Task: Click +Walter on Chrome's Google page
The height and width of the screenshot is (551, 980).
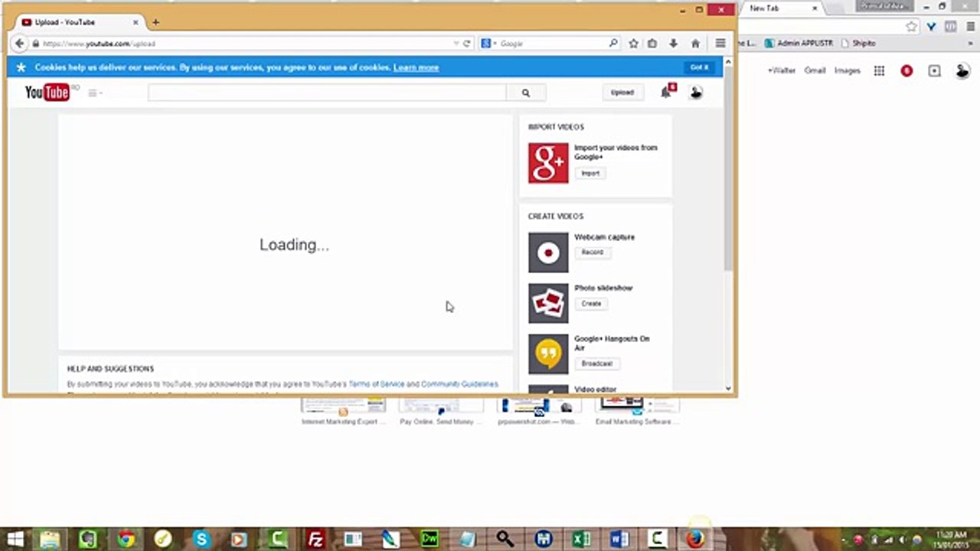Action: pyautogui.click(x=781, y=70)
